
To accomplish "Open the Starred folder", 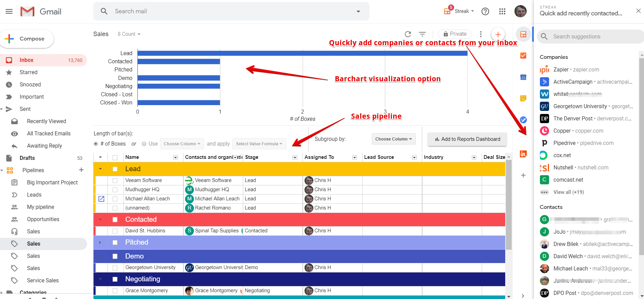I will (x=29, y=72).
